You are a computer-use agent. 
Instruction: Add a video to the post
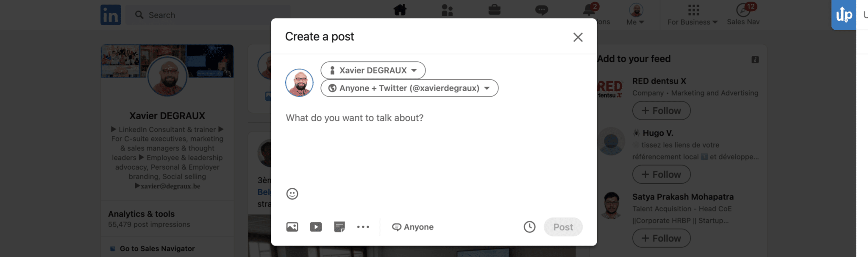tap(316, 227)
